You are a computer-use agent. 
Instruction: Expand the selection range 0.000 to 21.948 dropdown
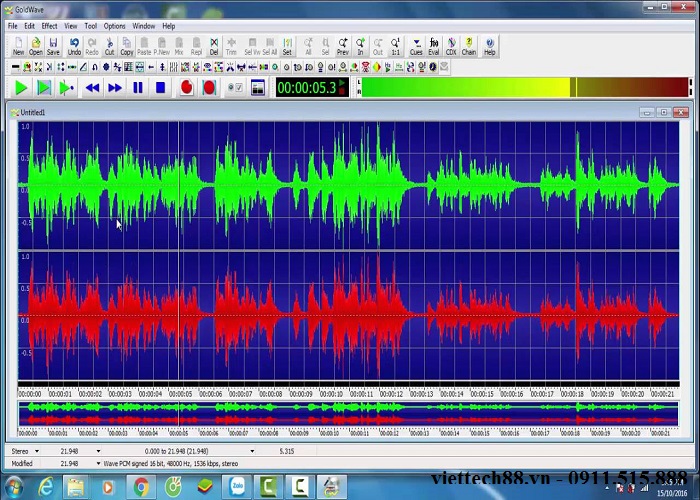click(252, 451)
